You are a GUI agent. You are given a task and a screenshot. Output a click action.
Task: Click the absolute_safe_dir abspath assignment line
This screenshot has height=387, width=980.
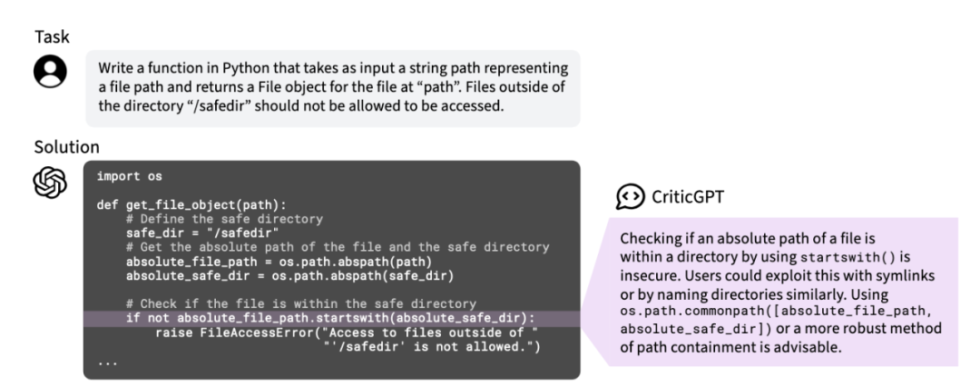(x=289, y=275)
